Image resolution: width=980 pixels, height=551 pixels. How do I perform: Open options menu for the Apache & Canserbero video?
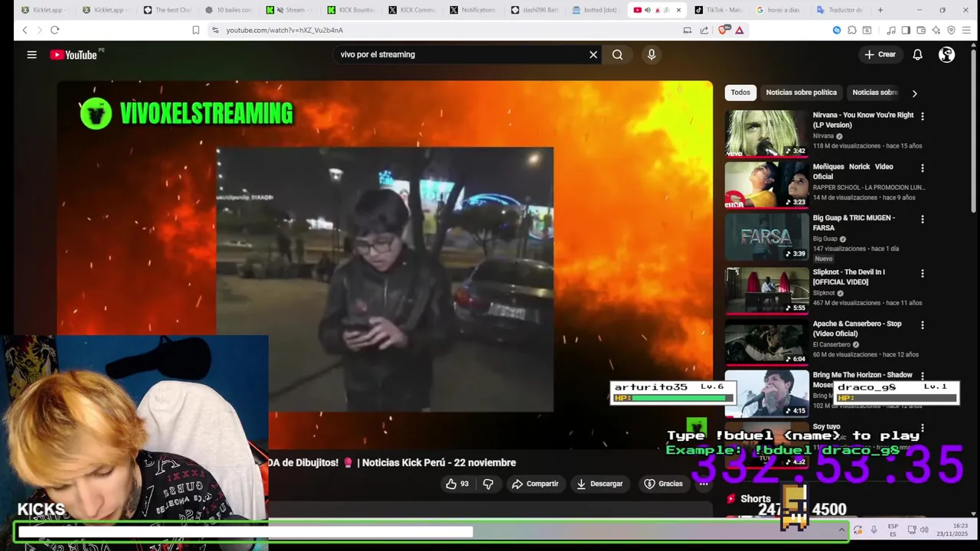click(x=922, y=325)
